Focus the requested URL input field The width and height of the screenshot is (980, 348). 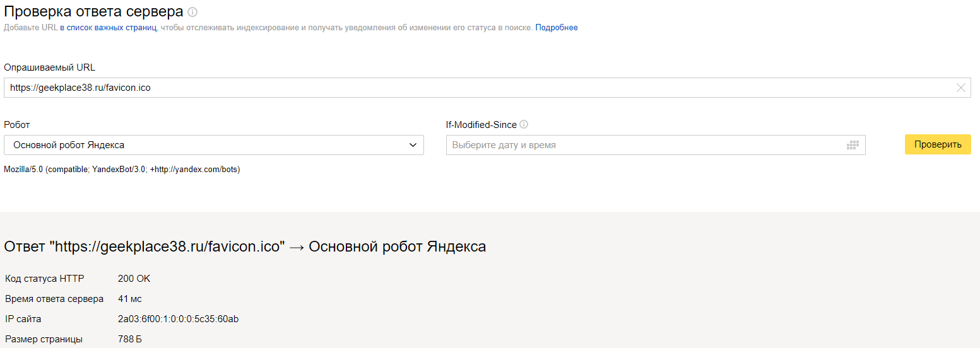point(487,88)
